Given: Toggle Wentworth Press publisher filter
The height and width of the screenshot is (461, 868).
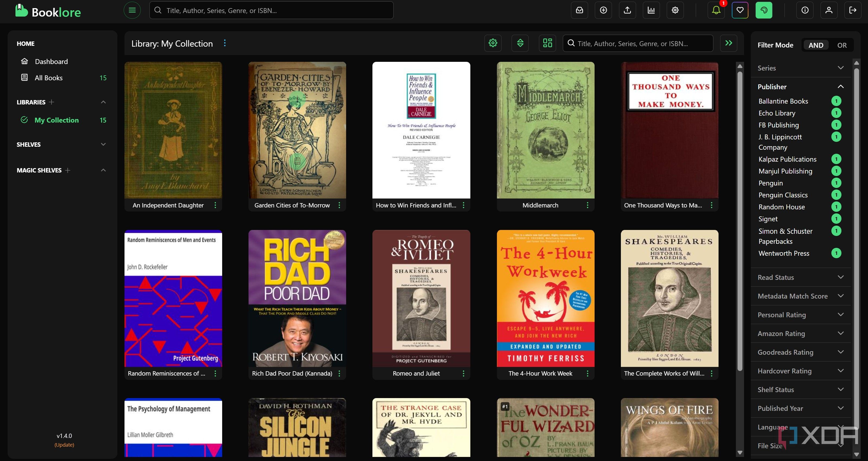Looking at the screenshot, I should tap(799, 254).
